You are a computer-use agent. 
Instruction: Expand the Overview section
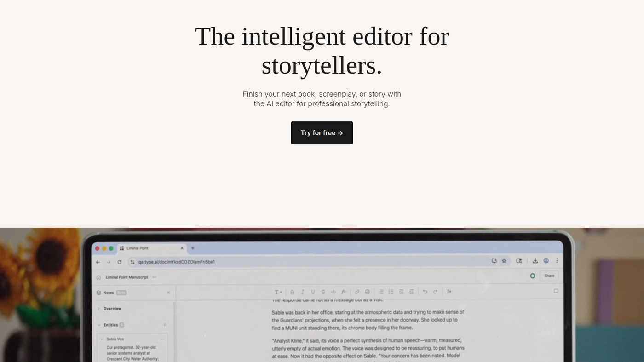(98, 309)
